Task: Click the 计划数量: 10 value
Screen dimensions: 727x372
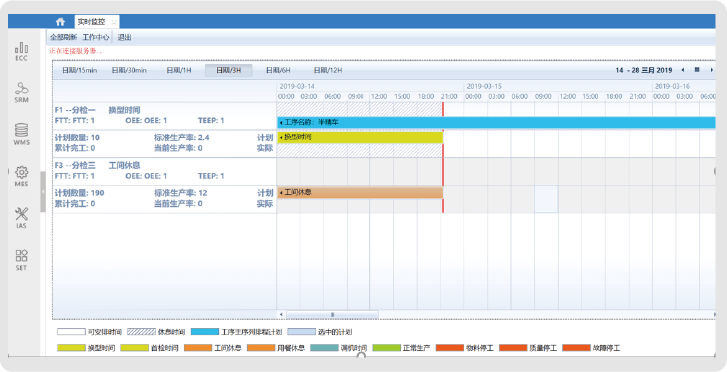Action: 77,138
